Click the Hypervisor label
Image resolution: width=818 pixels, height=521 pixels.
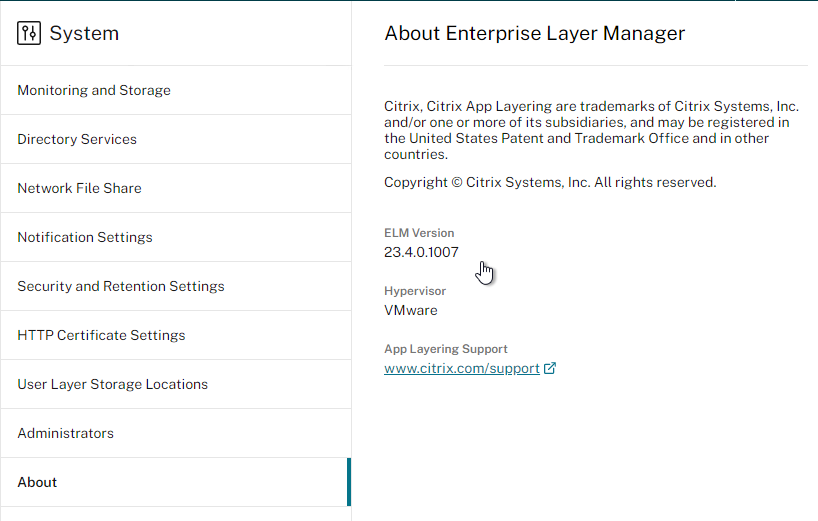click(x=415, y=291)
